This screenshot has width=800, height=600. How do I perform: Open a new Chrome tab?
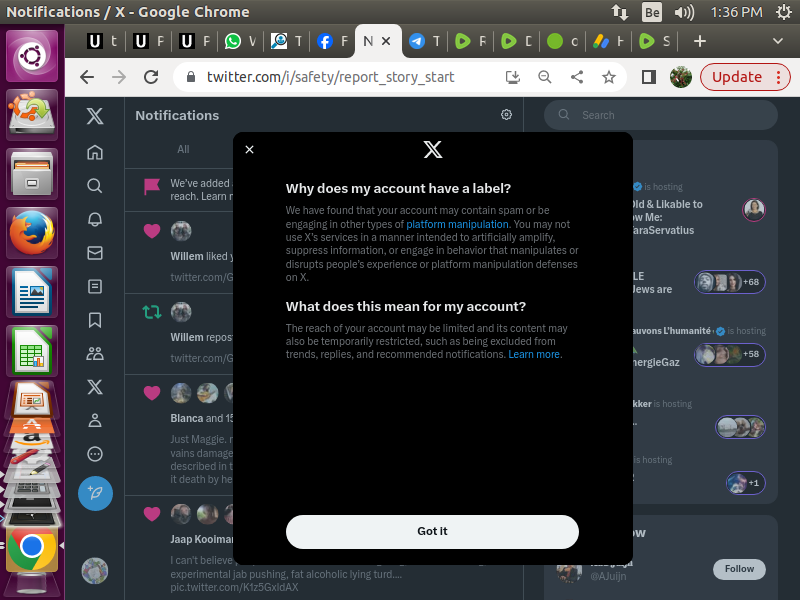700,41
